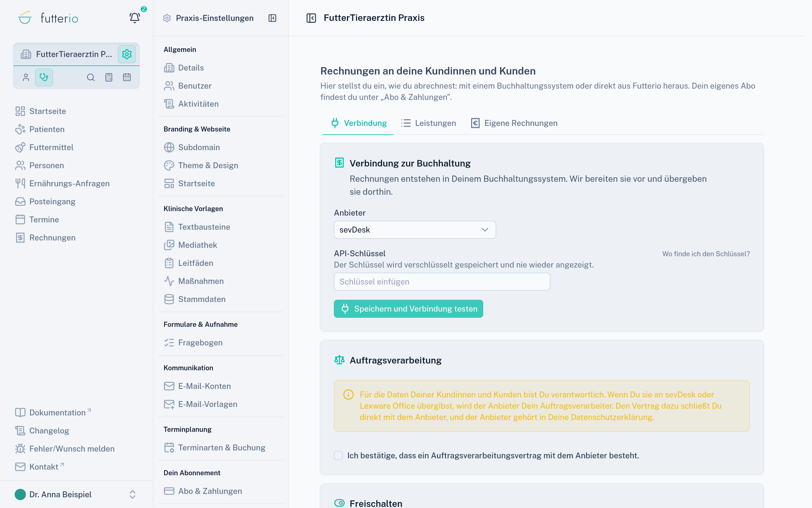Open Abo & Zahlungen settings
Image resolution: width=812 pixels, height=508 pixels.
tap(203, 491)
